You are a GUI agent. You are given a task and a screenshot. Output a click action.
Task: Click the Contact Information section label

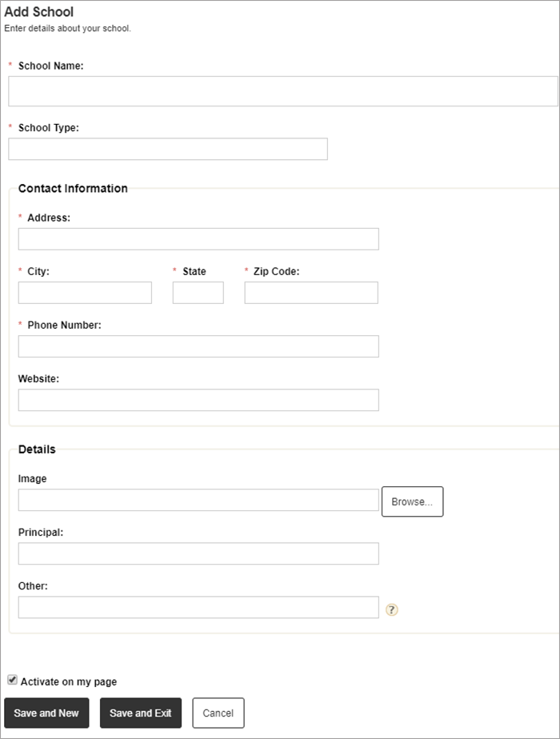[73, 188]
